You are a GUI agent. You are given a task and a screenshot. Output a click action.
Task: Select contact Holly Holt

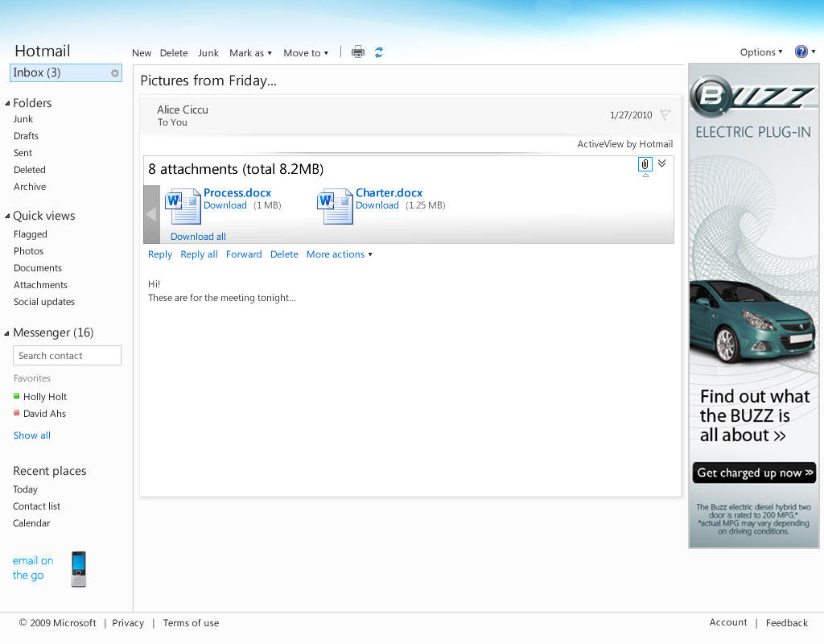click(x=45, y=397)
